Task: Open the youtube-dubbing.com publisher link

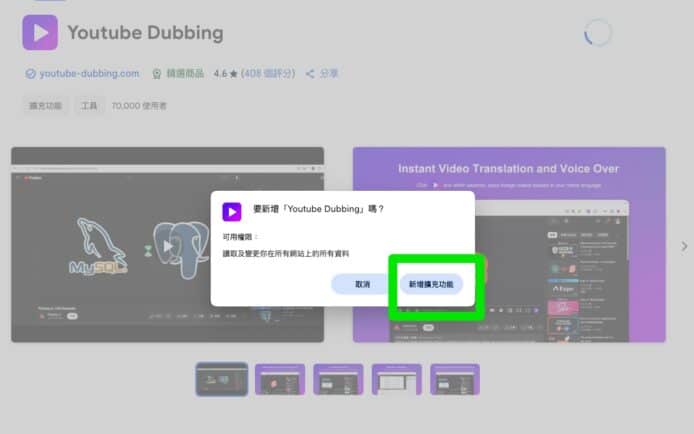Action: tap(82, 74)
